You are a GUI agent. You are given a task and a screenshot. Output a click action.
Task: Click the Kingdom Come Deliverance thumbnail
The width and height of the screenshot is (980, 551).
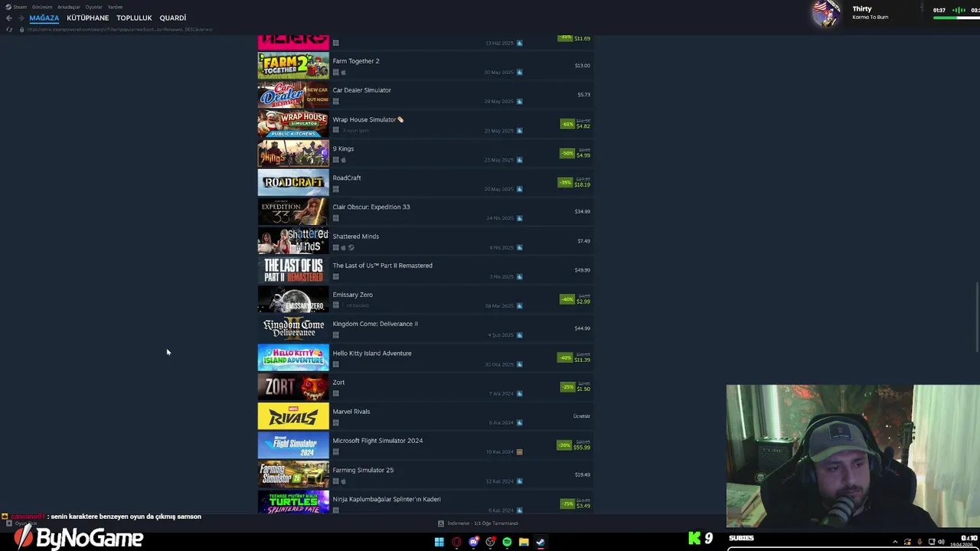click(293, 328)
